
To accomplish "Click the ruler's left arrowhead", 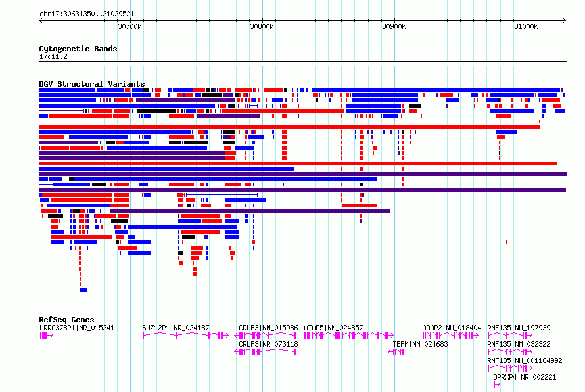I will tap(41, 21).
